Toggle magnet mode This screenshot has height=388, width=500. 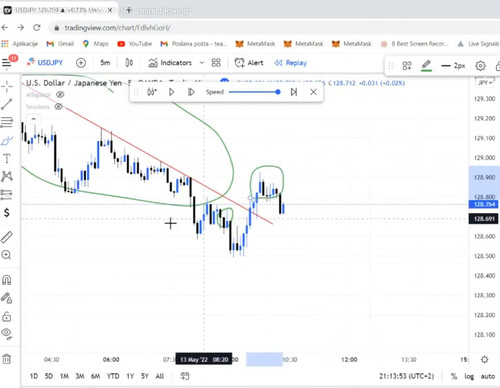(7, 280)
